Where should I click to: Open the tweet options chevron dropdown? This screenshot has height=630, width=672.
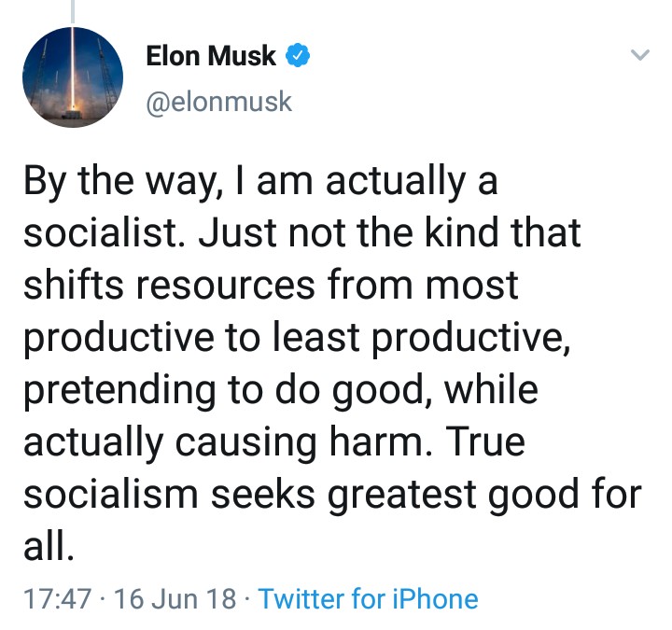[x=639, y=56]
